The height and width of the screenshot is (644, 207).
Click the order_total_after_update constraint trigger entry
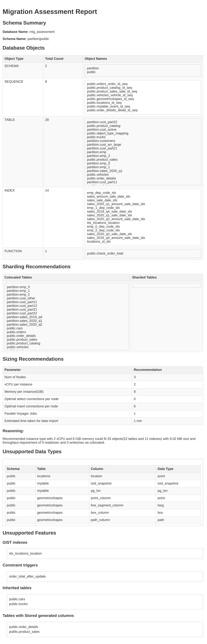click(27, 576)
